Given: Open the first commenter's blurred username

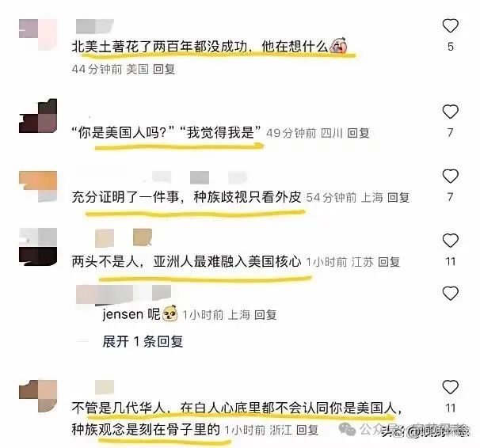Looking at the screenshot, I should click(x=94, y=26).
